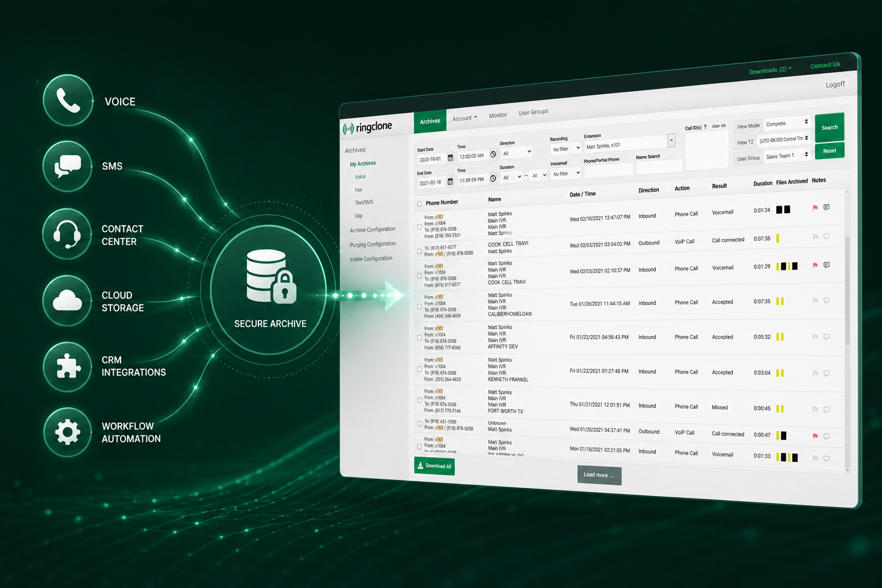
Task: Click the SMS chat bubbles icon
Action: pyautogui.click(x=68, y=167)
